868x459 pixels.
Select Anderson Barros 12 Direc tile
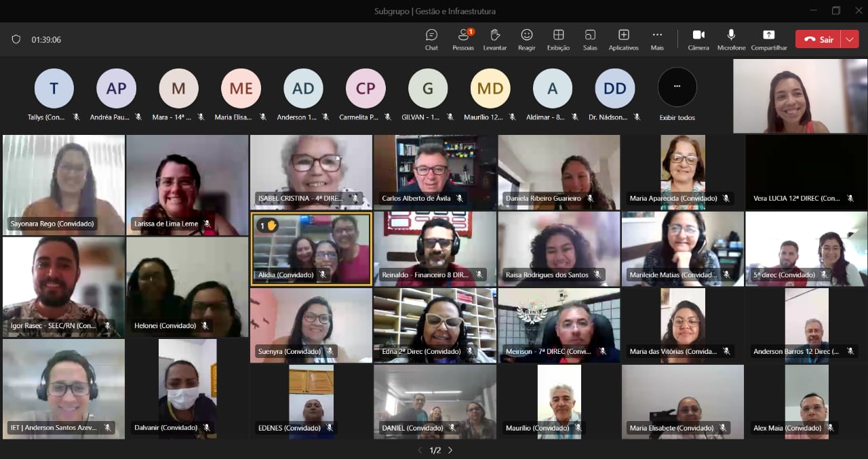(806, 325)
